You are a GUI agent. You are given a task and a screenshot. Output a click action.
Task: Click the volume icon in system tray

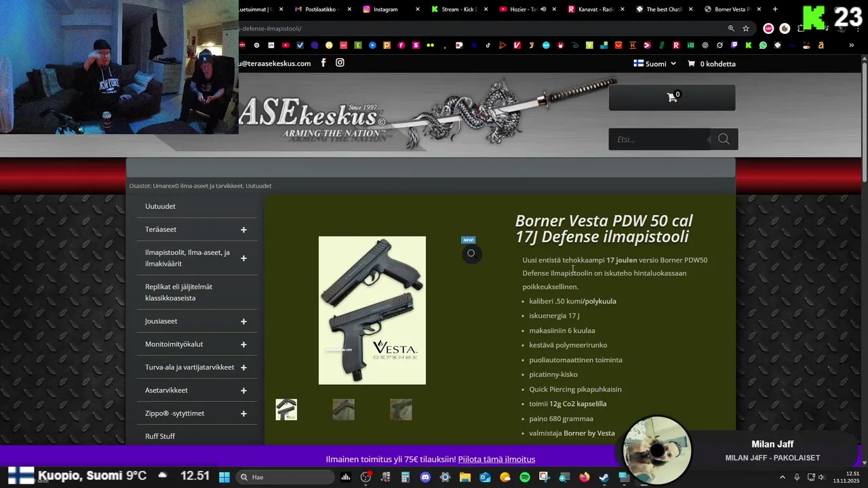click(821, 477)
